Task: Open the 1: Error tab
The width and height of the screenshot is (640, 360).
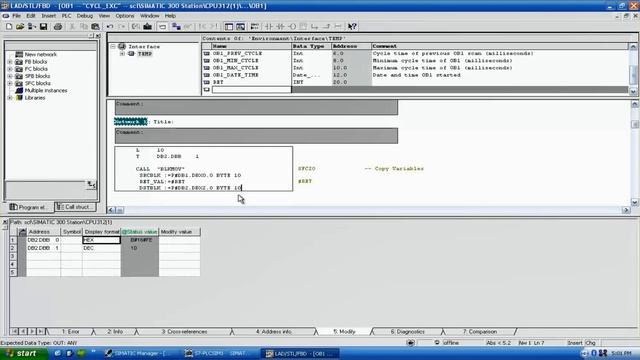Action: pos(70,332)
